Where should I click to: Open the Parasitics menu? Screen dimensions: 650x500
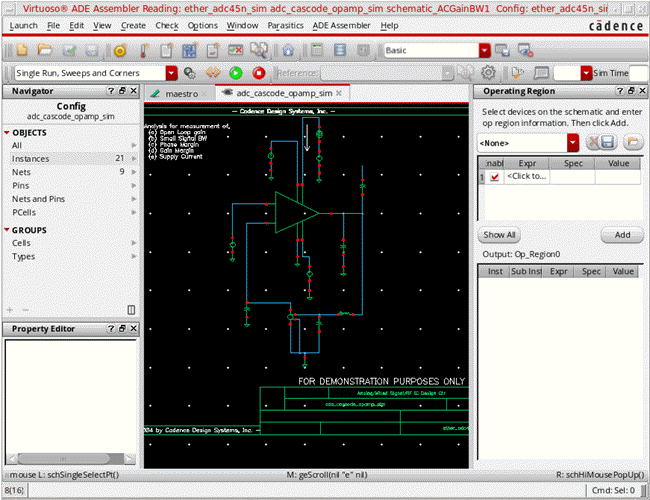click(x=285, y=24)
